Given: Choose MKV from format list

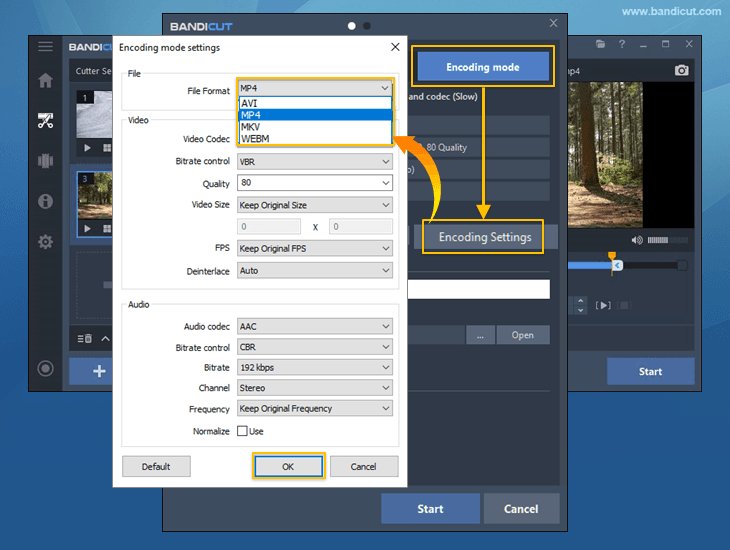Looking at the screenshot, I should 315,127.
